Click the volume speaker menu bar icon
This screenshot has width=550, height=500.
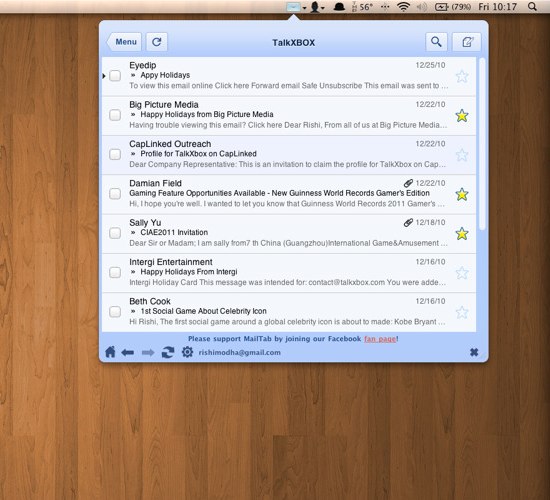tap(423, 7)
